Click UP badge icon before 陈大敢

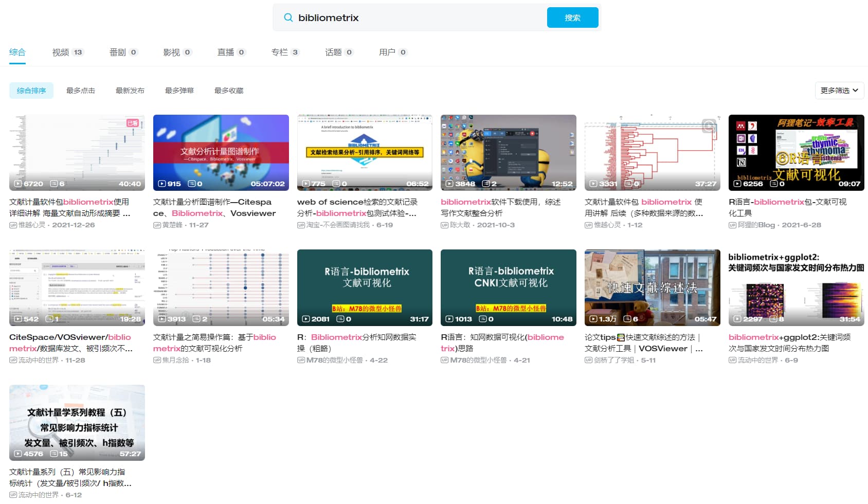click(x=444, y=225)
